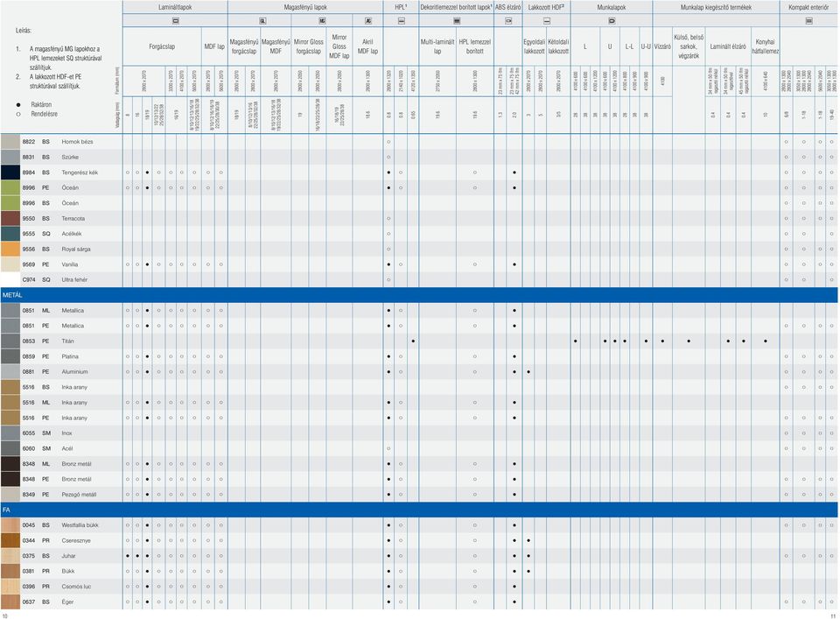Pick the Royal sárga 9556 color swatch
This screenshot has width=840, height=619.
pyautogui.click(x=10, y=250)
